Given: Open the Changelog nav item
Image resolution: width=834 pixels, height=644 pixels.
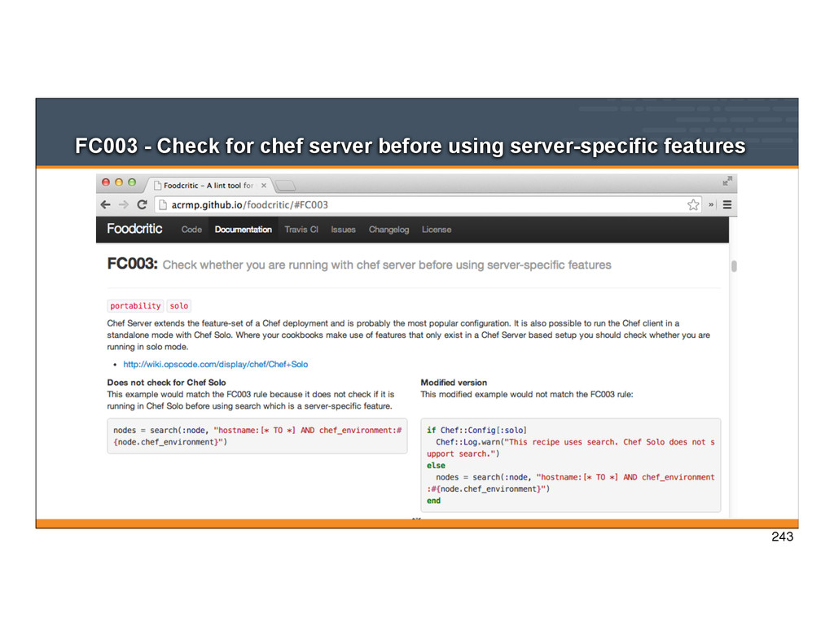Looking at the screenshot, I should pyautogui.click(x=388, y=230).
